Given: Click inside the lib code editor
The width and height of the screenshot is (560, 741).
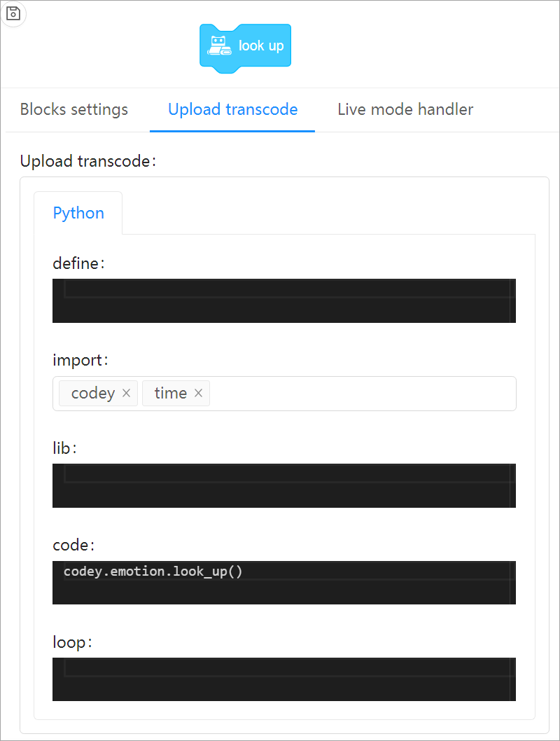Looking at the screenshot, I should click(283, 485).
